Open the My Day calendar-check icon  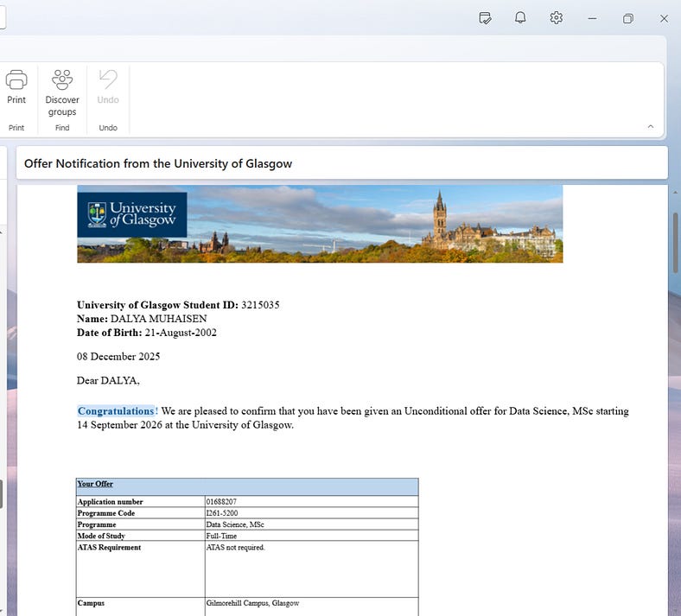pyautogui.click(x=485, y=18)
